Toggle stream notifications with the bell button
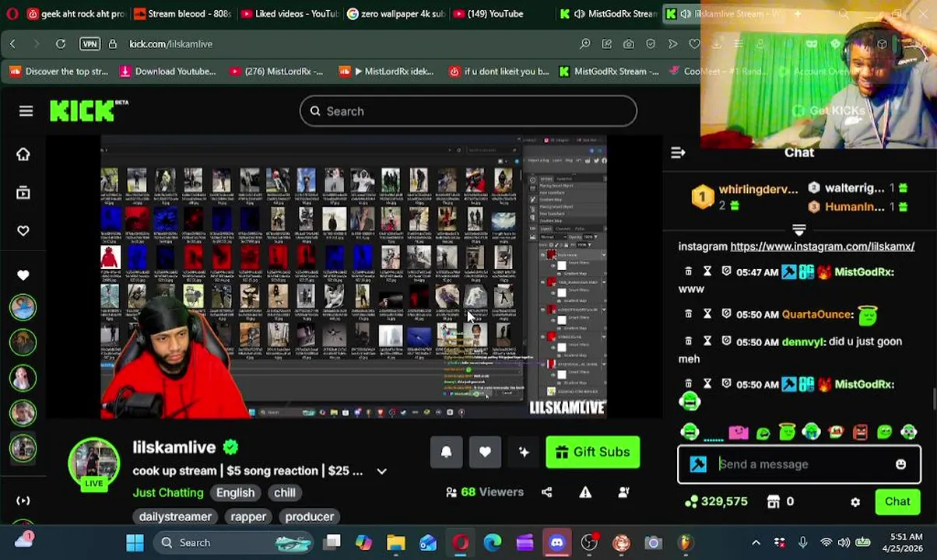The width and height of the screenshot is (937, 560). [x=446, y=452]
